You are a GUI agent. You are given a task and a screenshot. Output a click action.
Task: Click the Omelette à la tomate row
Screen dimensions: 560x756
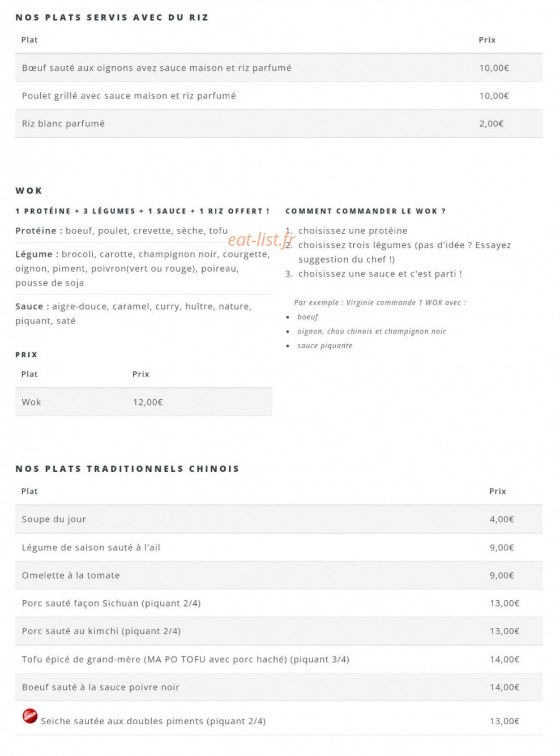279,575
